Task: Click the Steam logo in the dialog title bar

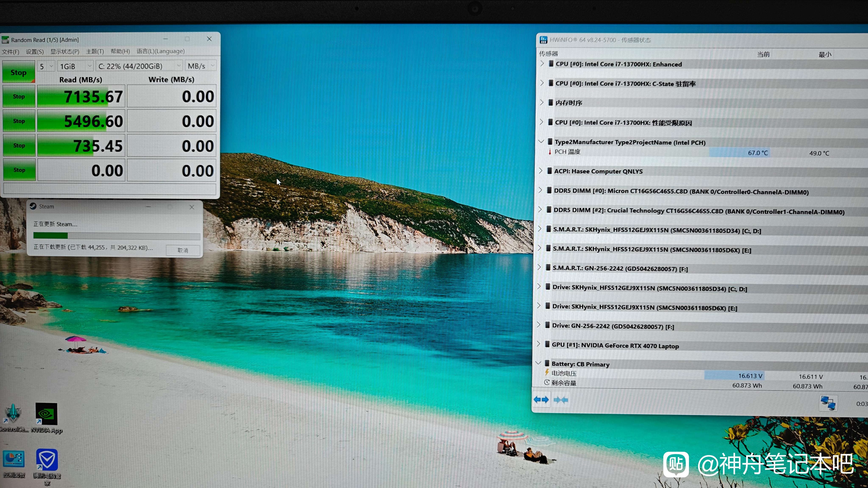Action: point(33,206)
